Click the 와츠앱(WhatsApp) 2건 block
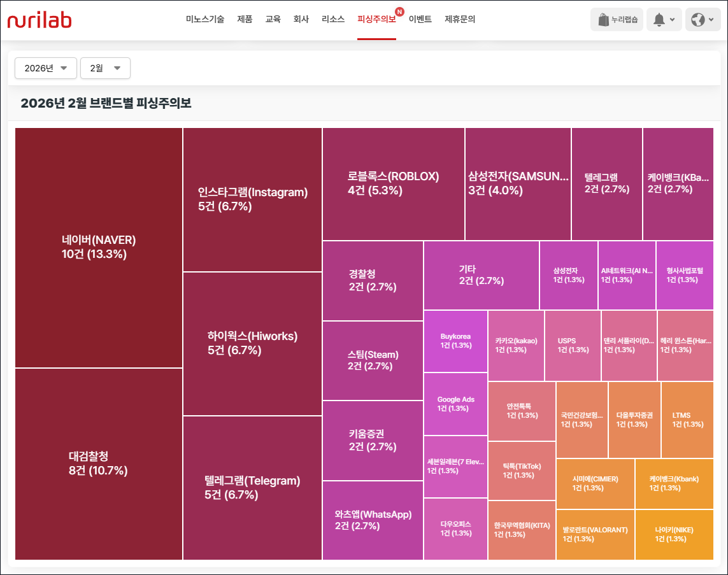The height and width of the screenshot is (575, 728). [373, 520]
